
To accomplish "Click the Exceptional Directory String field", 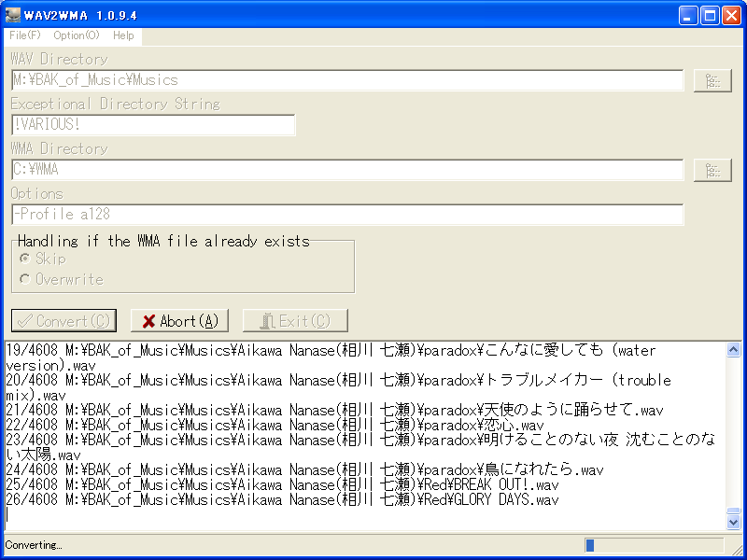I will tap(149, 125).
